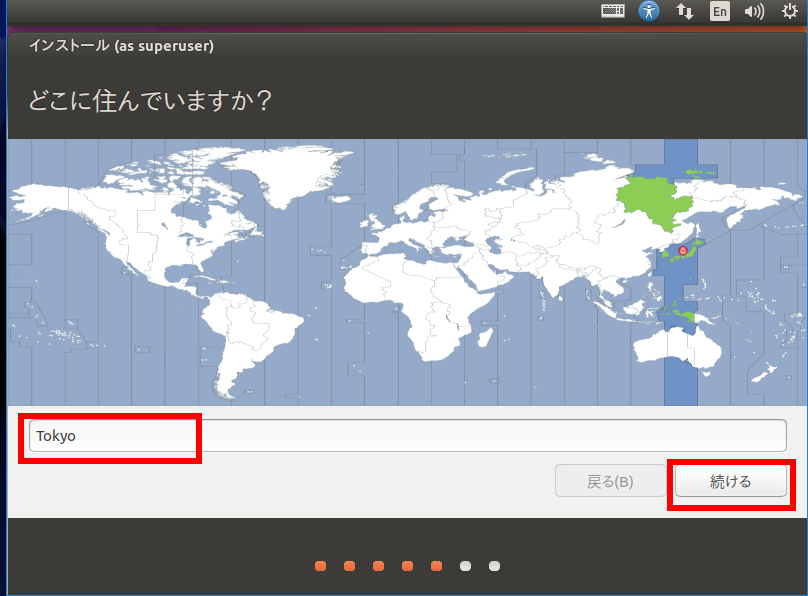Image resolution: width=808 pixels, height=596 pixels.
Task: Click the red Tokyo marker on map
Action: click(x=683, y=251)
